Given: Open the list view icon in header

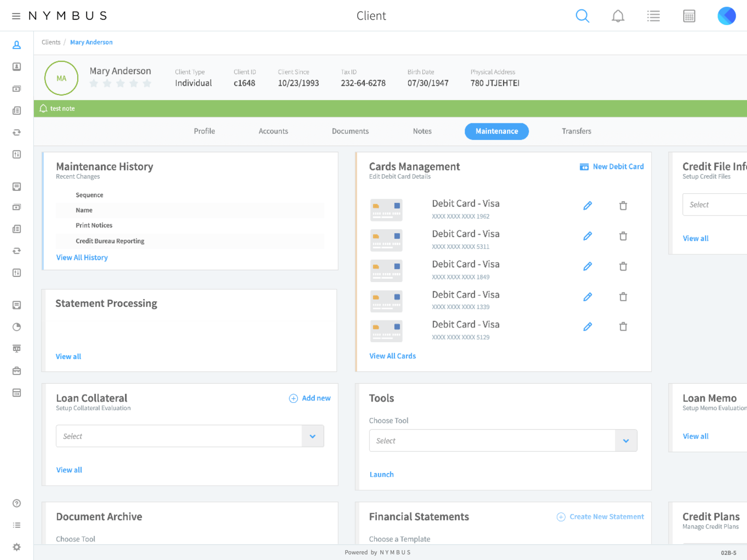Looking at the screenshot, I should 653,16.
